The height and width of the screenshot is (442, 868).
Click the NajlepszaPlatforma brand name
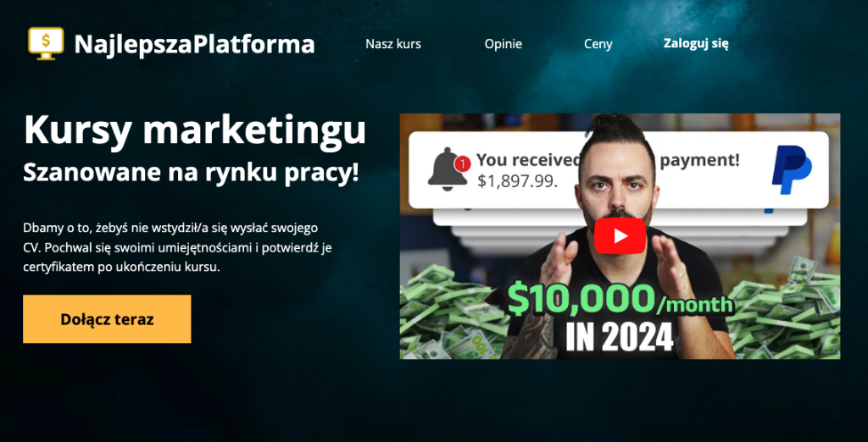[x=194, y=44]
